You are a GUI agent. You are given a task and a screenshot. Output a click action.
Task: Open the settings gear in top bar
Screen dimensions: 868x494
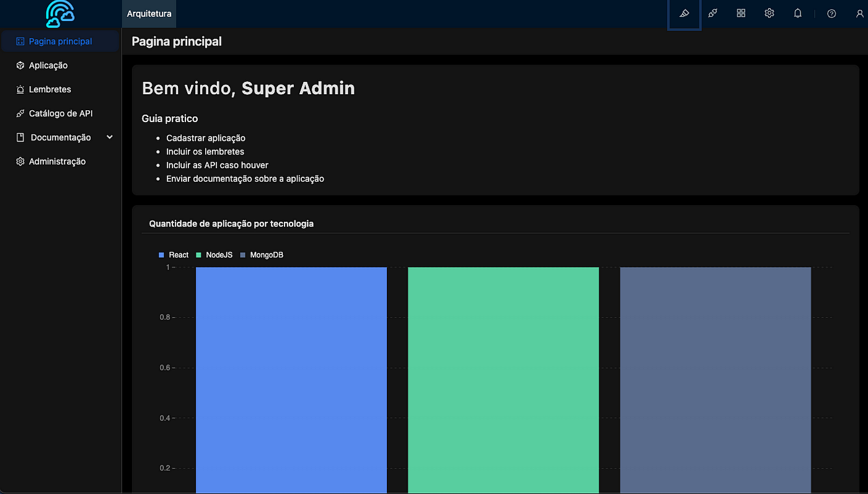(769, 13)
